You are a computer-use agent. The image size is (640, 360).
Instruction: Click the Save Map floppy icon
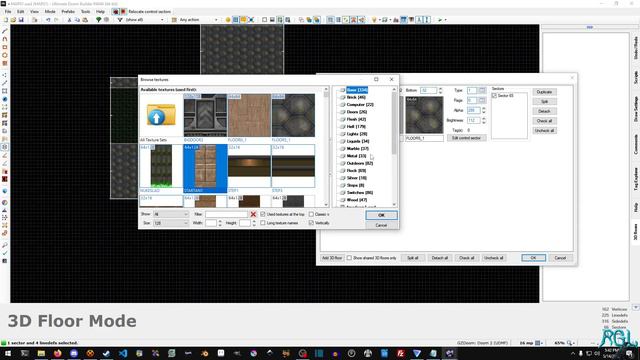coord(21,20)
